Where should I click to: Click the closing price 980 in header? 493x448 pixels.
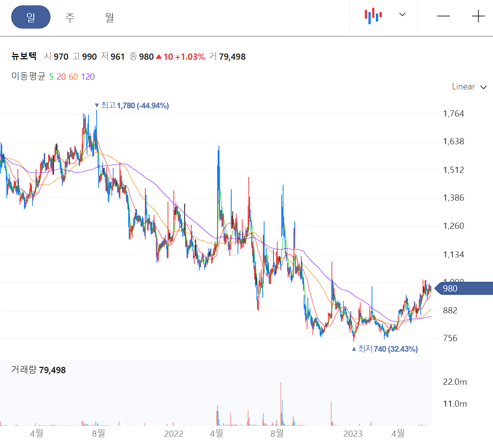[146, 57]
